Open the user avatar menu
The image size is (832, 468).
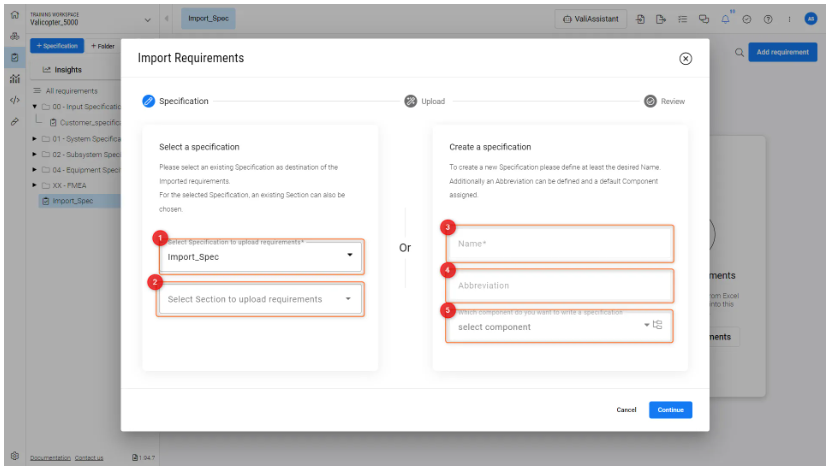point(811,19)
